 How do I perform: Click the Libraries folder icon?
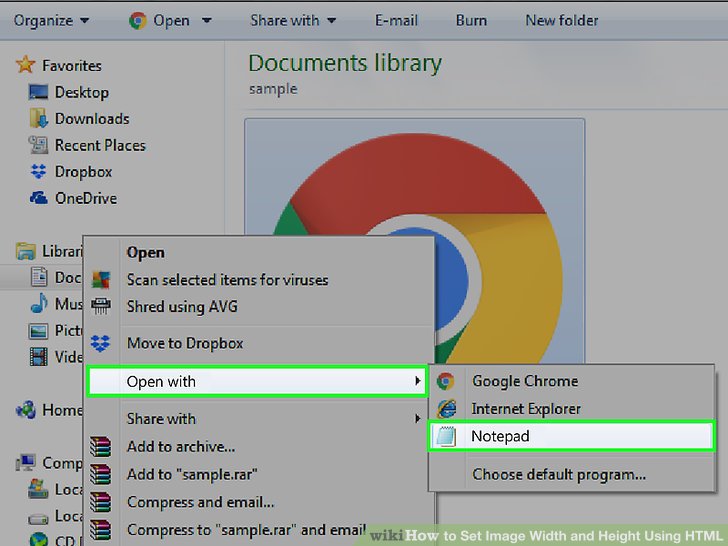coord(26,251)
